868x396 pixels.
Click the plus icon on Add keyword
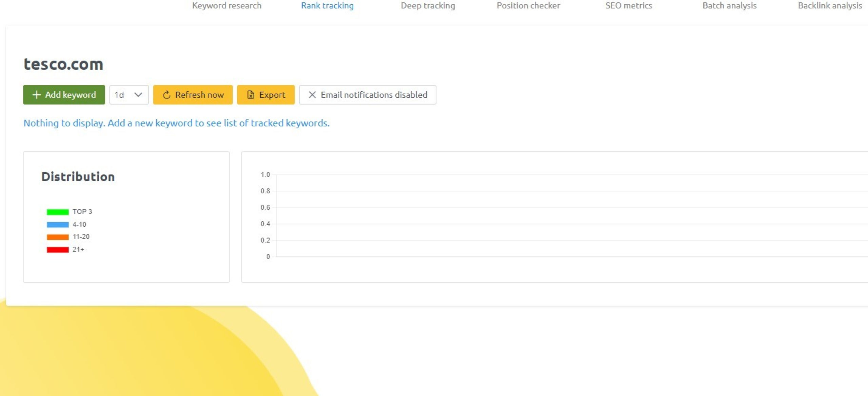point(36,95)
